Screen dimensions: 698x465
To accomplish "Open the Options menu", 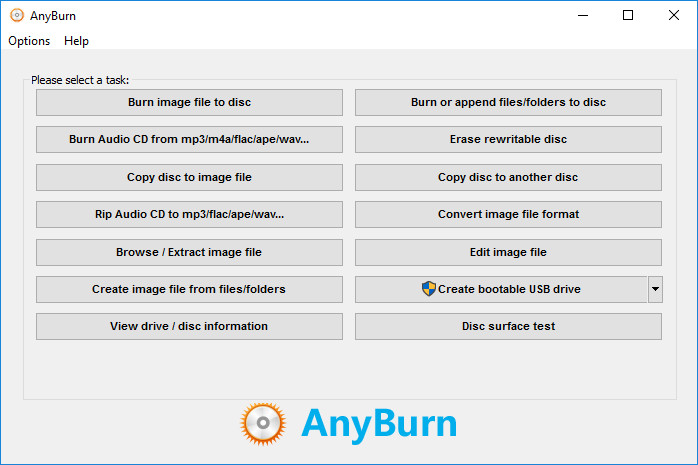I will [x=29, y=41].
